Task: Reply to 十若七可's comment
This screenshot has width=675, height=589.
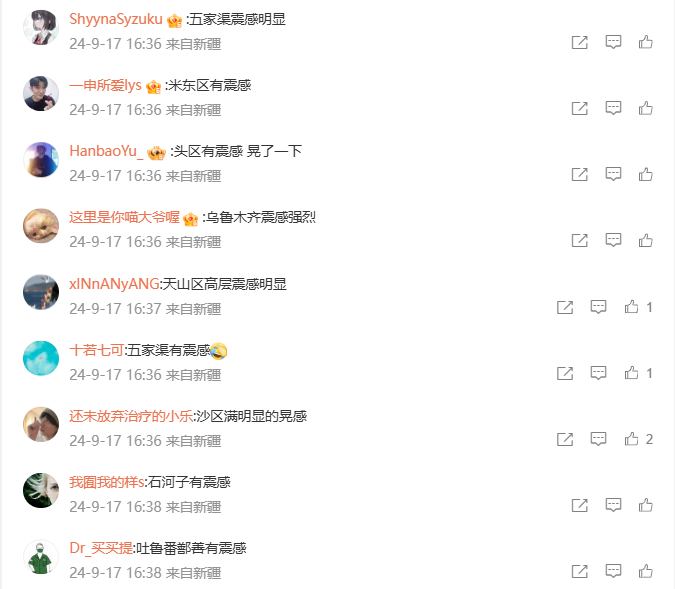Action: pos(598,373)
